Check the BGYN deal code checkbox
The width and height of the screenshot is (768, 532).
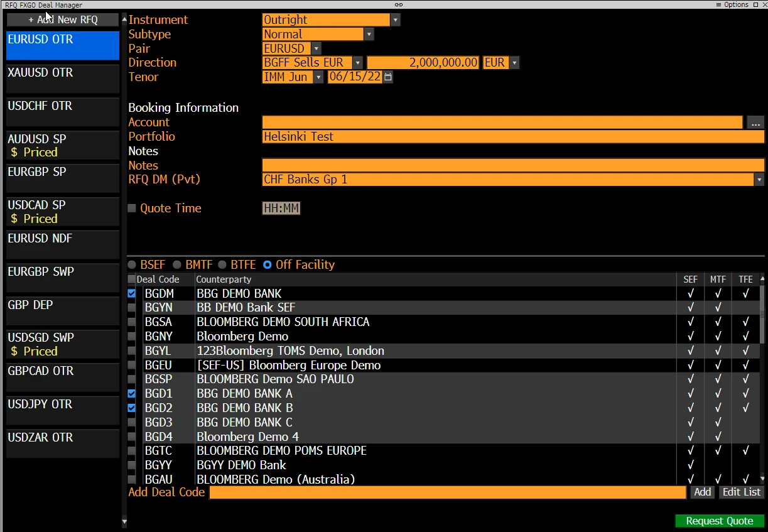pyautogui.click(x=131, y=308)
